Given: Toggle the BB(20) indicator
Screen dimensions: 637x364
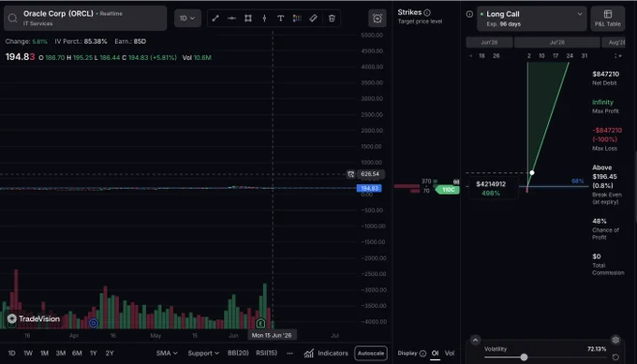Looking at the screenshot, I should pyautogui.click(x=238, y=353).
